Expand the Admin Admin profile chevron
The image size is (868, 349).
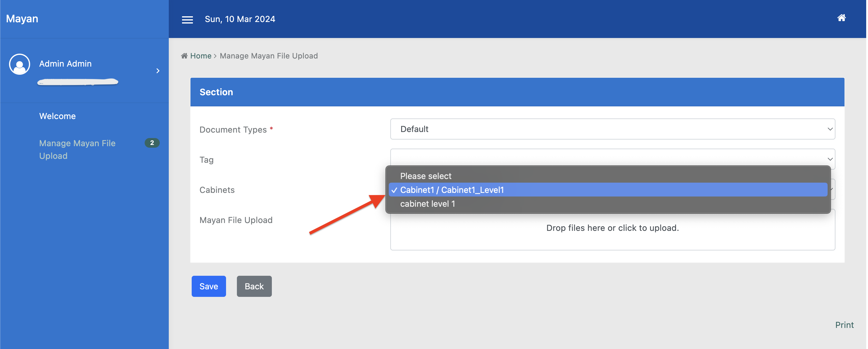click(158, 71)
